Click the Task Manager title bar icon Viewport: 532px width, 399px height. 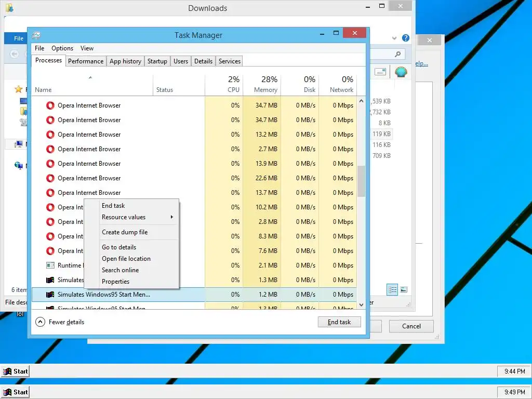[x=36, y=35]
